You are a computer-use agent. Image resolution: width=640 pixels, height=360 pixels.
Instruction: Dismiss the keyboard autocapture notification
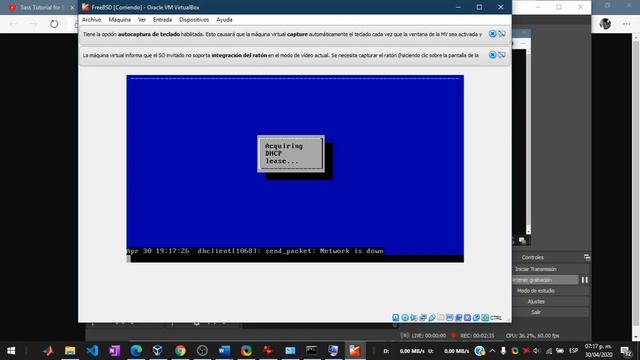[x=493, y=34]
